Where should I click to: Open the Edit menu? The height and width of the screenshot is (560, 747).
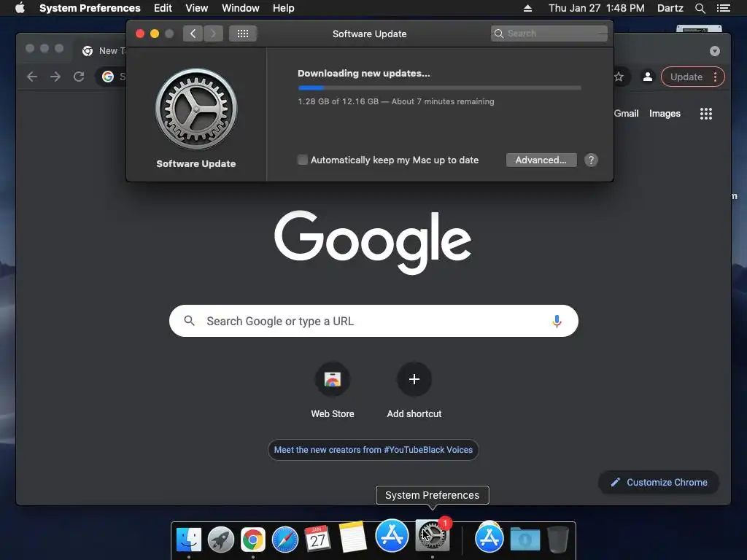[163, 8]
